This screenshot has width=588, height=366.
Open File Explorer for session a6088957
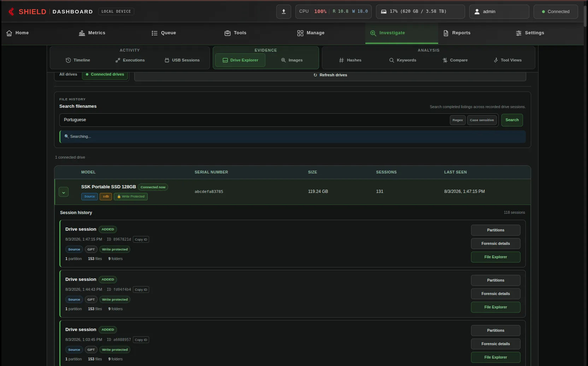[x=495, y=358]
